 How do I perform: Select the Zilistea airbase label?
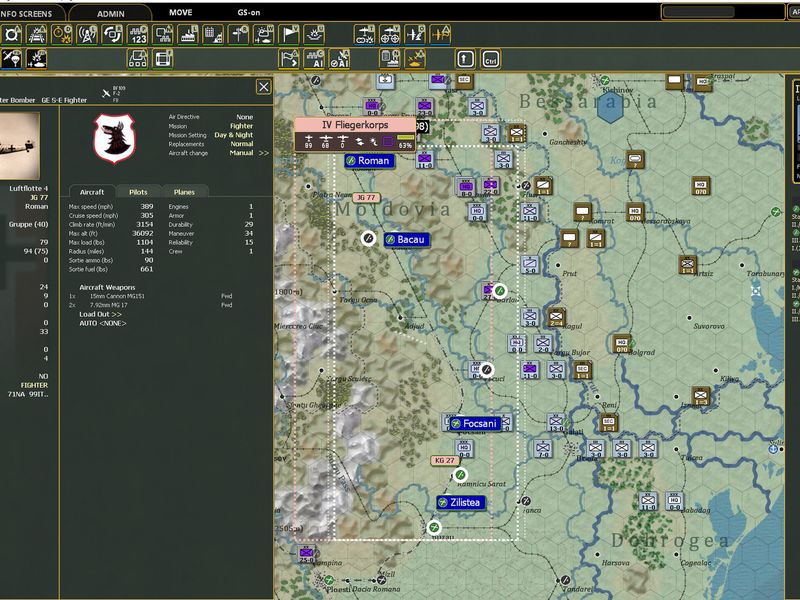461,502
